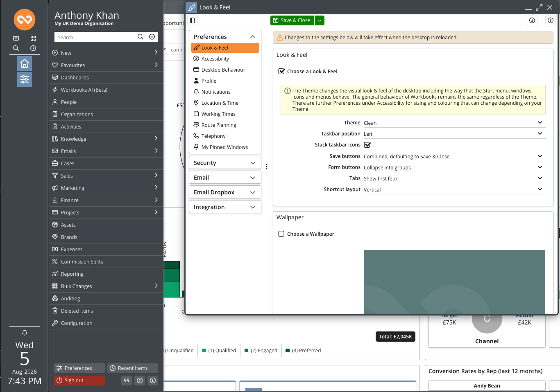
Task: Click the help question icon in window toolbar
Action: (x=551, y=20)
